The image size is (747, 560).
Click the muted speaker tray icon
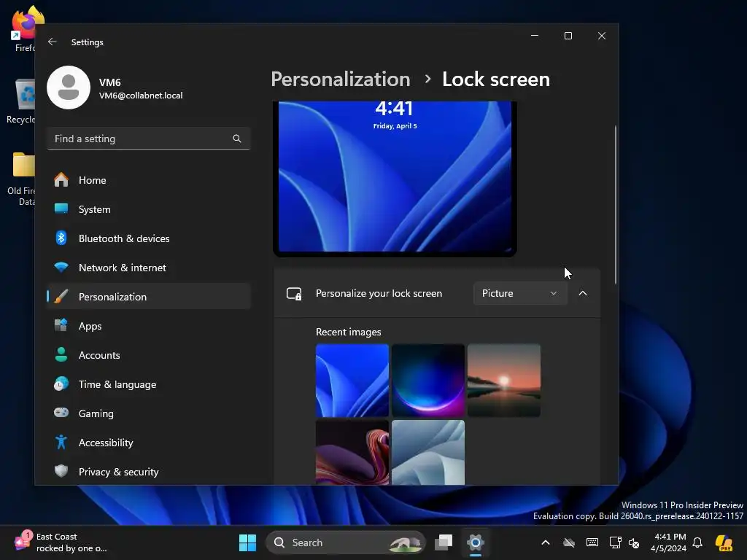coord(634,542)
